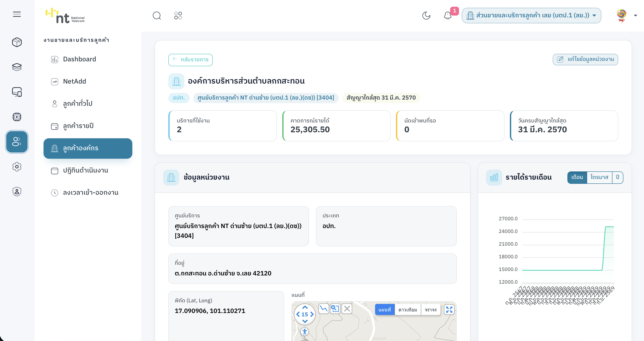Click the search magnifier icon
The width and height of the screenshot is (644, 341).
(157, 16)
